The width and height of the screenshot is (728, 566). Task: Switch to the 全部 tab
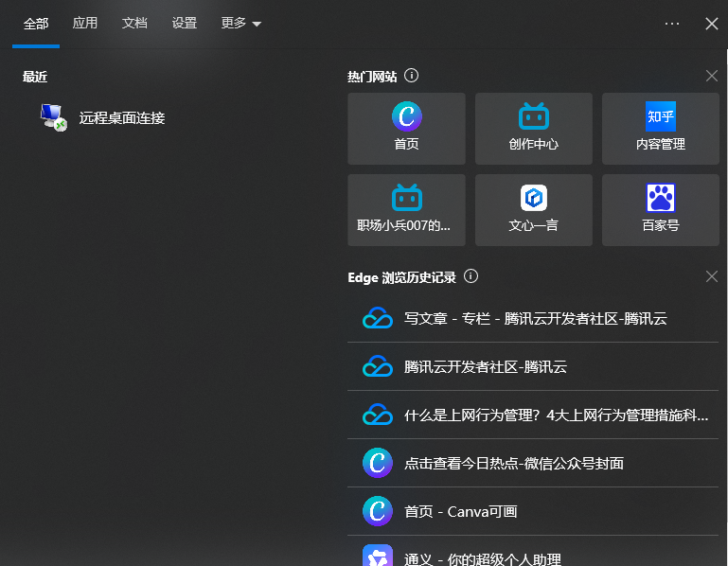pos(36,24)
